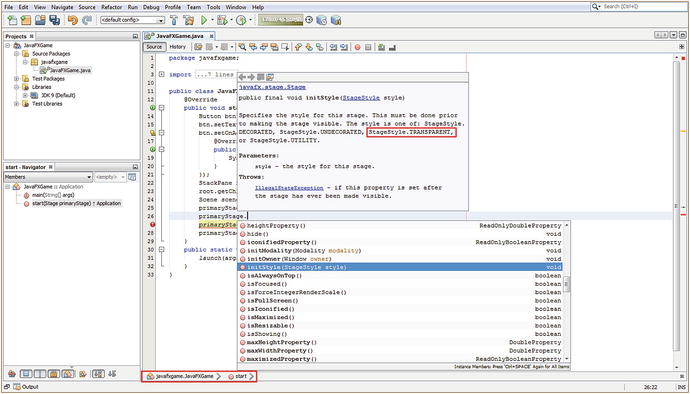
Task: Click the Find Selection magnifier icon in editor toolbar
Action: (x=242, y=47)
